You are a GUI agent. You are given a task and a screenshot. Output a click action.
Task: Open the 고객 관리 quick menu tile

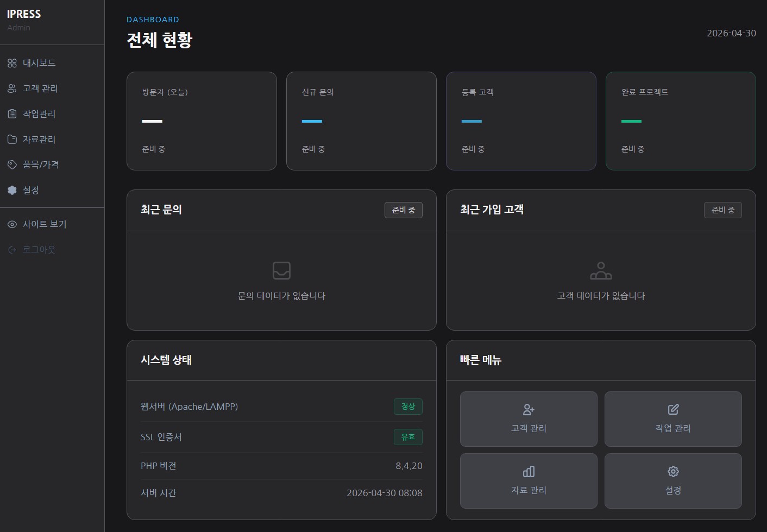[x=528, y=419]
